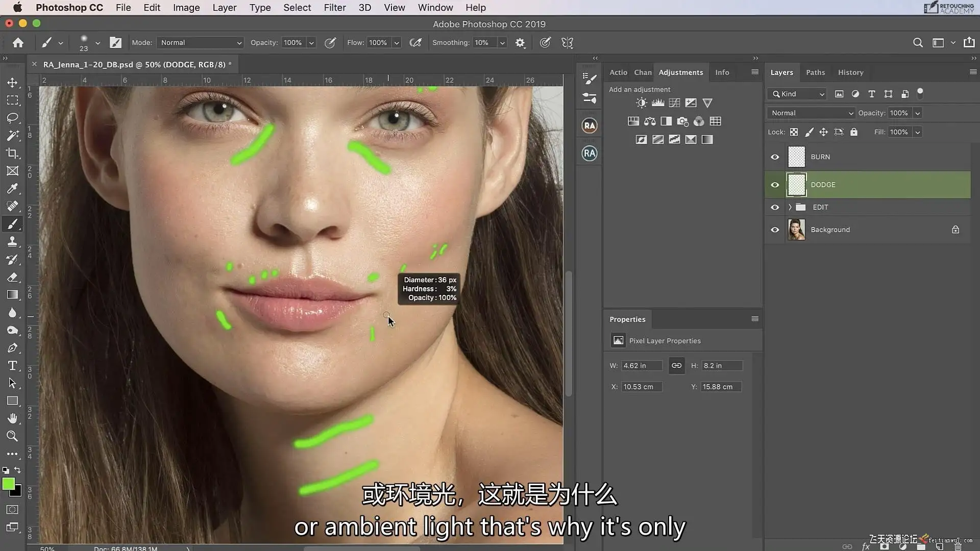The width and height of the screenshot is (980, 551).
Task: Open the search icon in options bar
Action: coord(918,43)
